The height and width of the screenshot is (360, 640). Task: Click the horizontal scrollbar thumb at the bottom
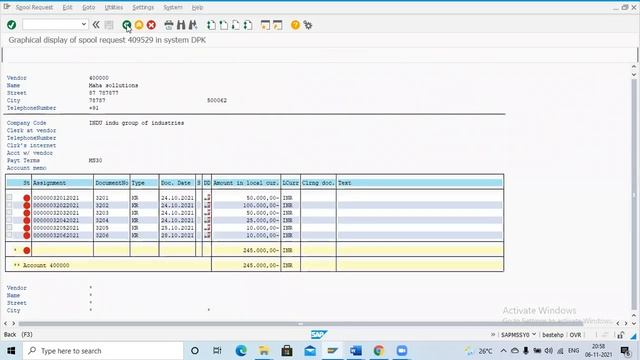click(x=300, y=324)
